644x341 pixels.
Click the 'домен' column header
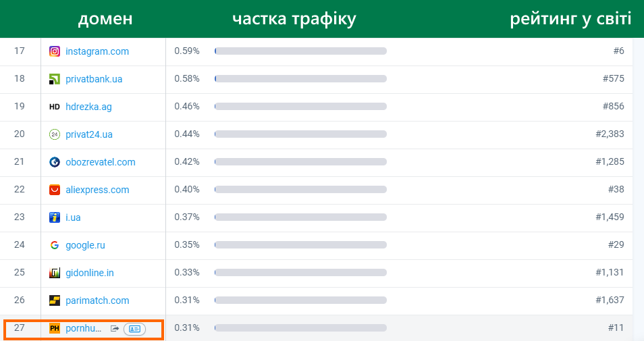105,19
